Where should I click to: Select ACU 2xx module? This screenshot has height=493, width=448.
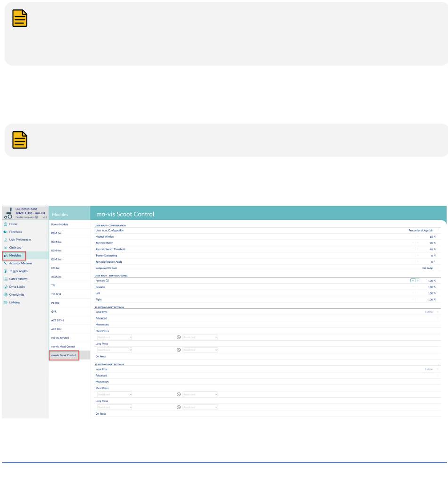point(69,277)
